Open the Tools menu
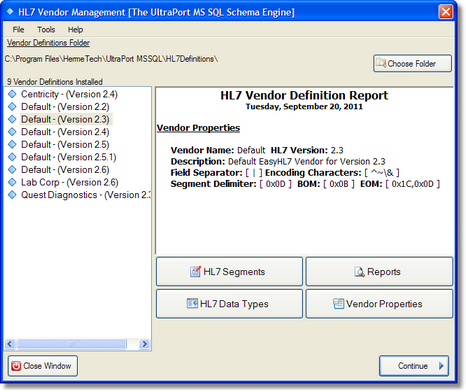Viewport: 466px width, 392px height. (46, 30)
